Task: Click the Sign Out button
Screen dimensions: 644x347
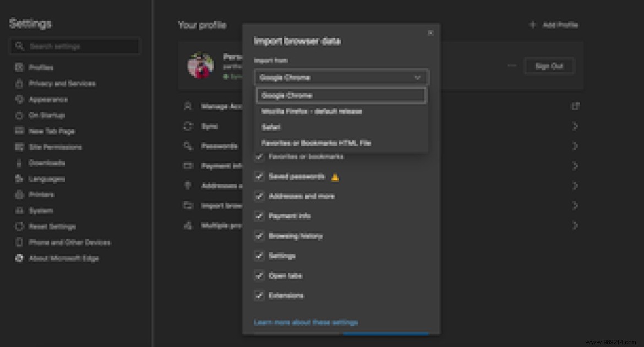Action: click(549, 66)
